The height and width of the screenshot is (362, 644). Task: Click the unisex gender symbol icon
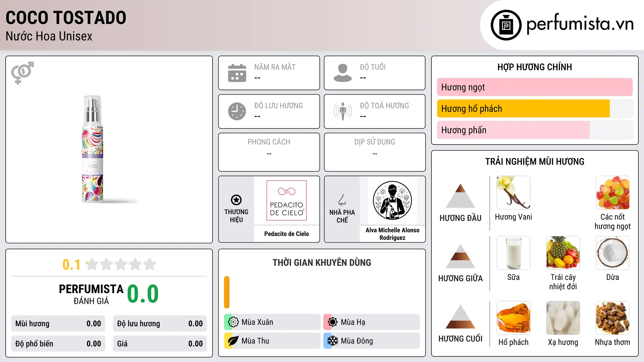(22, 73)
